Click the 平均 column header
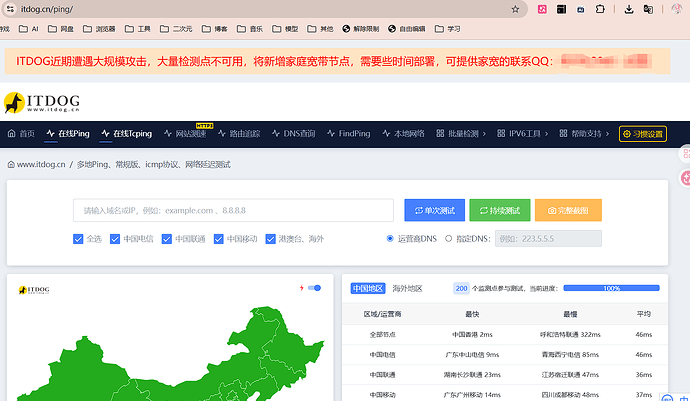This screenshot has width=690, height=401. coord(643,314)
